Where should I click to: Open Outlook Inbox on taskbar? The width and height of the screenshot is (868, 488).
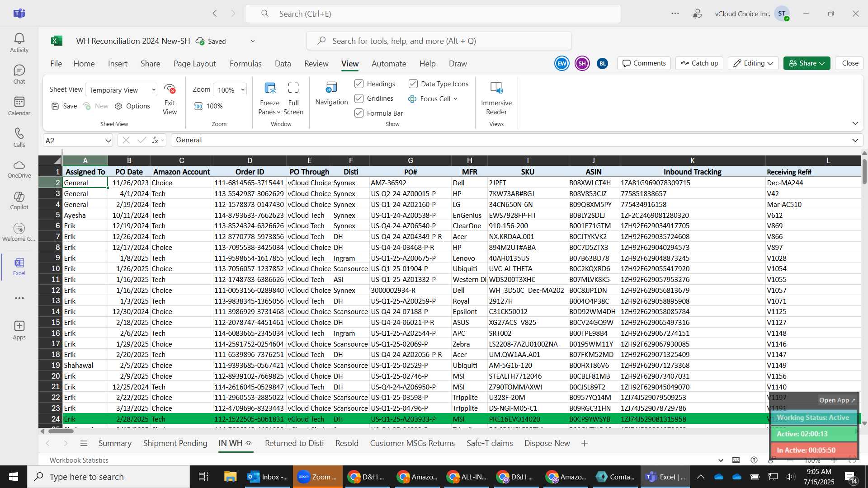(268, 477)
